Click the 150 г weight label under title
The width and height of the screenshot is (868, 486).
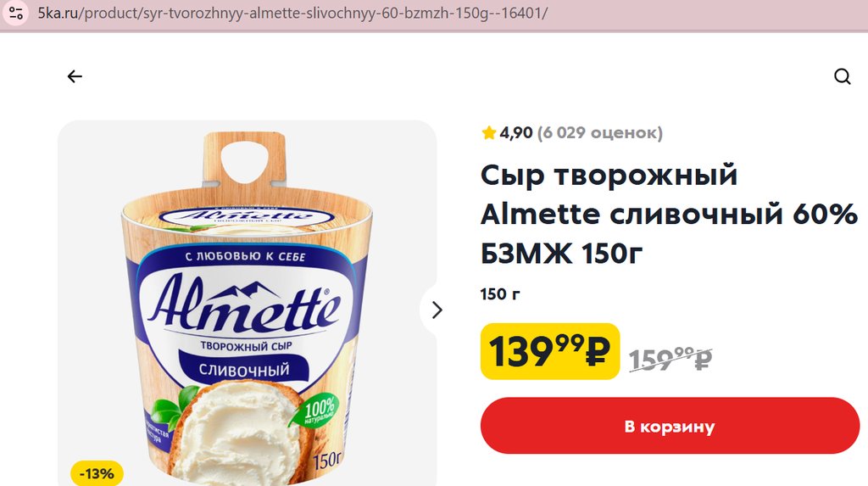(500, 294)
